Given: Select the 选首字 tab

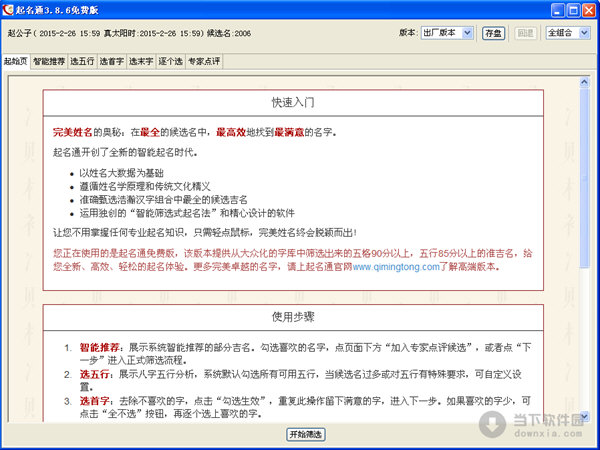Looking at the screenshot, I should click(111, 61).
